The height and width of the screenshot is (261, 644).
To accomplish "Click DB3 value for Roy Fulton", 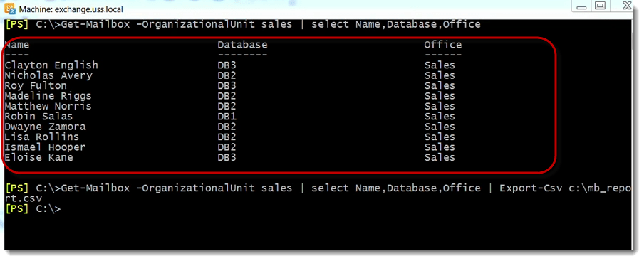I will coord(227,85).
